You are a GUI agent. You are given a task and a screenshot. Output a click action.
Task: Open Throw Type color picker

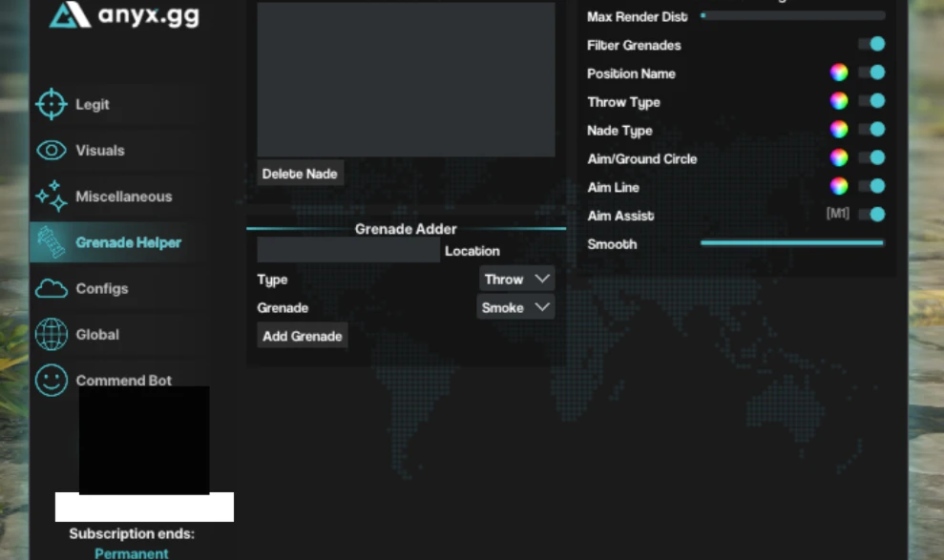coord(839,101)
